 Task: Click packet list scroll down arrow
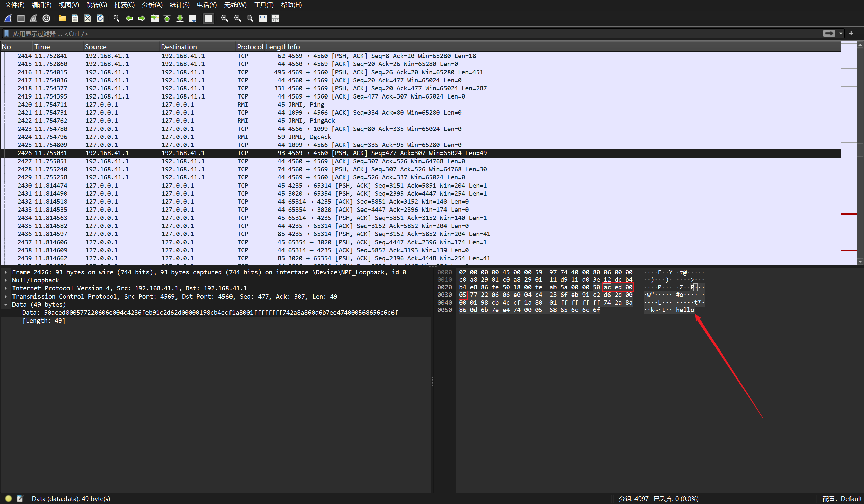(x=860, y=262)
